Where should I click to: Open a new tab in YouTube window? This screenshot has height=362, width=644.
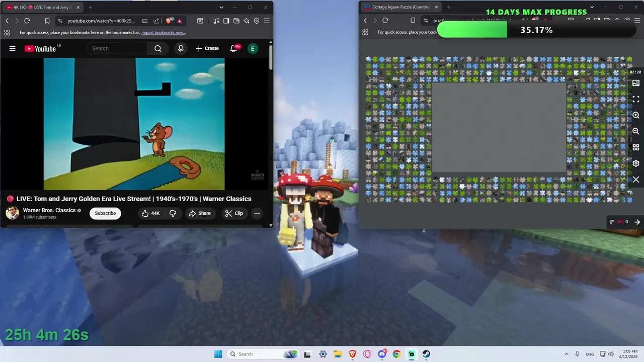[91, 7]
